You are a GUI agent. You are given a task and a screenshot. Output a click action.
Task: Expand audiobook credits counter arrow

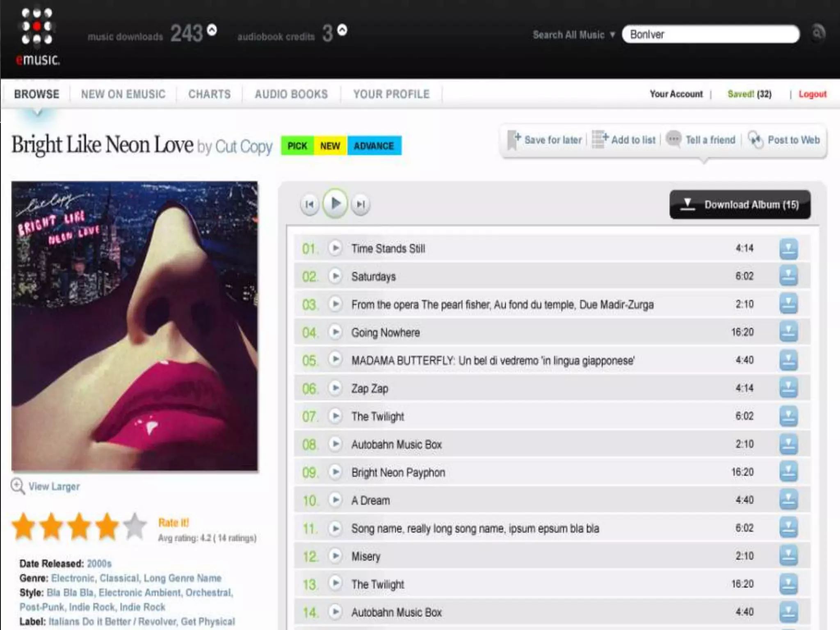(x=342, y=30)
